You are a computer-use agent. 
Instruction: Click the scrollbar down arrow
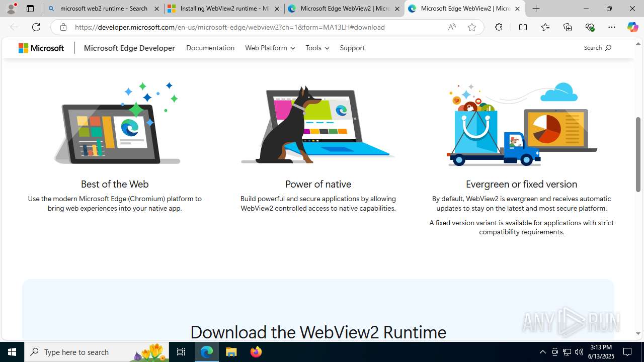pos(638,334)
